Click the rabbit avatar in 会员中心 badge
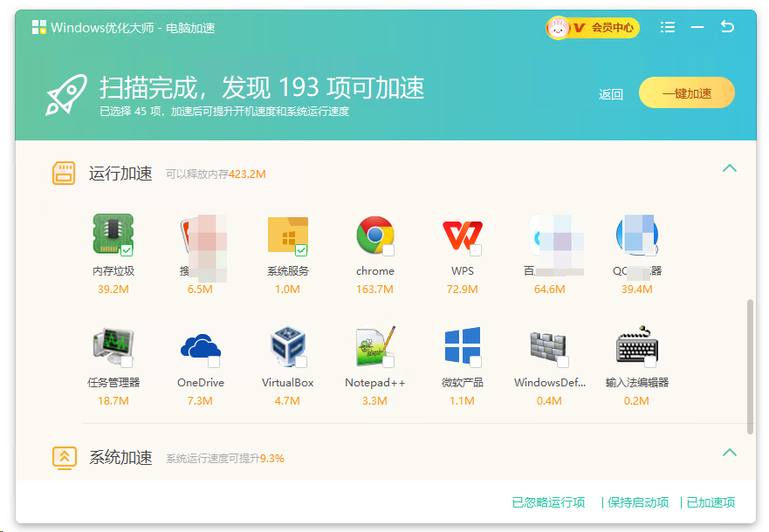The width and height of the screenshot is (769, 532). click(x=557, y=27)
